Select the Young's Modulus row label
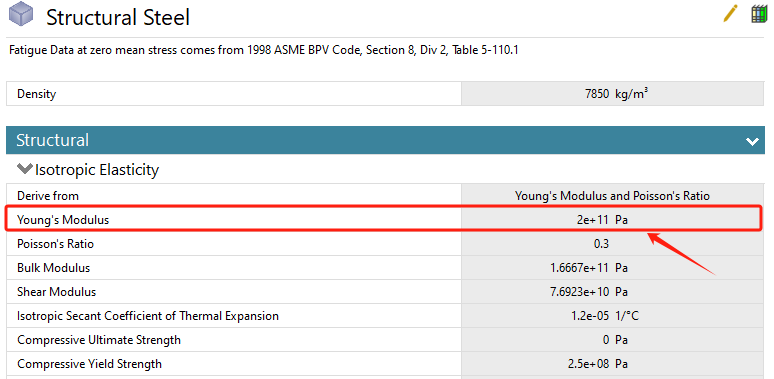 point(63,220)
